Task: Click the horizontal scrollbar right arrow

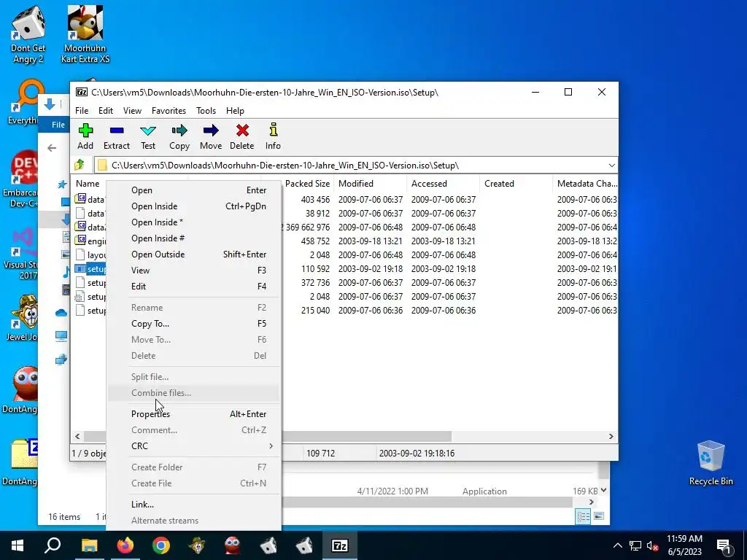Action: click(611, 436)
